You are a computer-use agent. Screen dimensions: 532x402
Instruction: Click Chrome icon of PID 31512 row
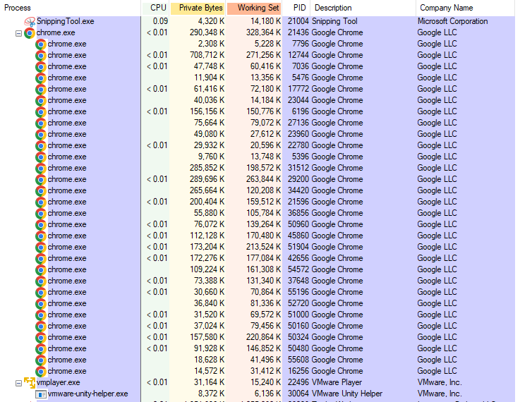pyautogui.click(x=41, y=169)
